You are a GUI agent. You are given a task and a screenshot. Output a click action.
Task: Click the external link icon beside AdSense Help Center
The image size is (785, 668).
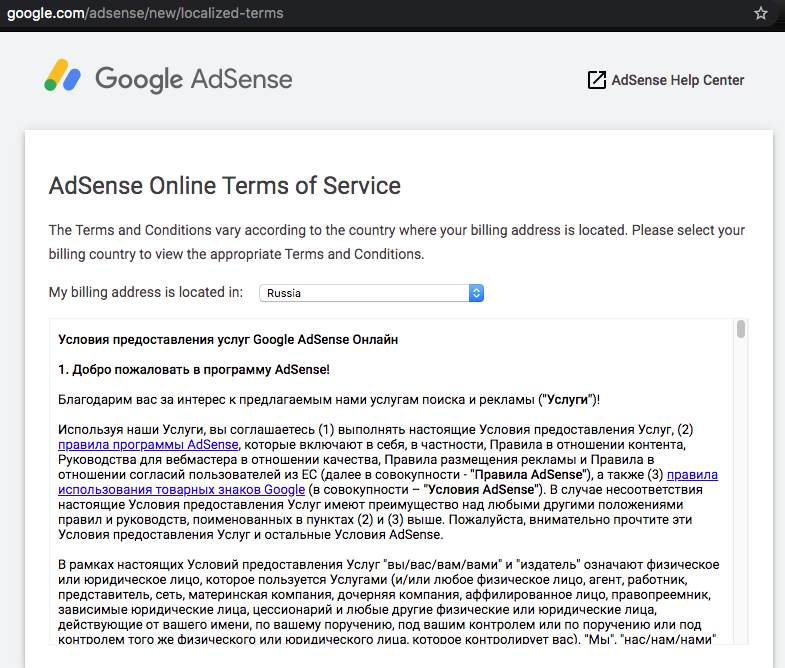click(x=596, y=80)
